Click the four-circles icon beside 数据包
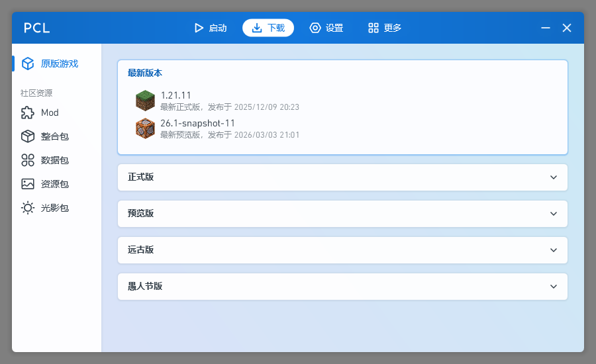Viewport: 596px width, 364px height. pyautogui.click(x=28, y=160)
